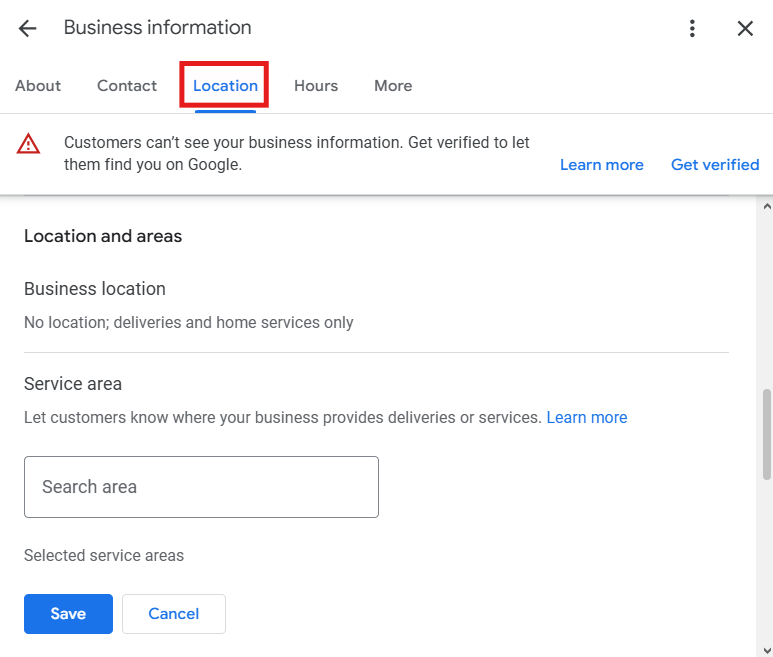This screenshot has width=773, height=657.
Task: Go back using the left arrow icon
Action: [27, 28]
